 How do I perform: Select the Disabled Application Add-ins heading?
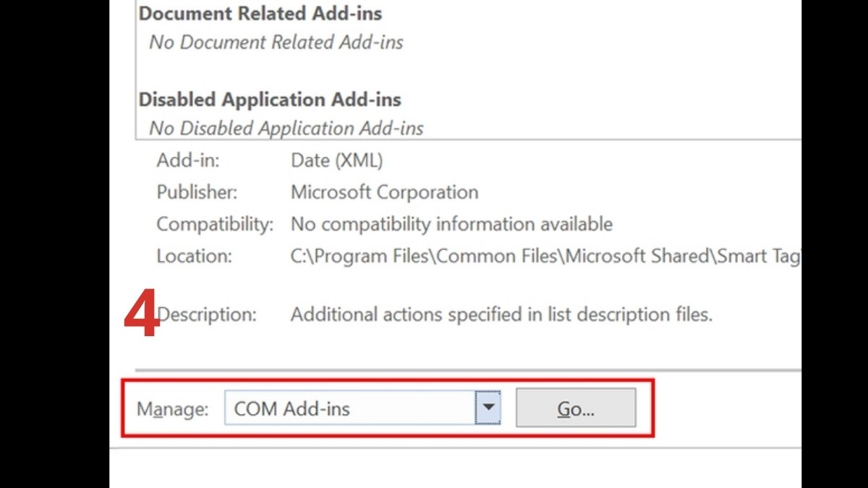tap(271, 99)
